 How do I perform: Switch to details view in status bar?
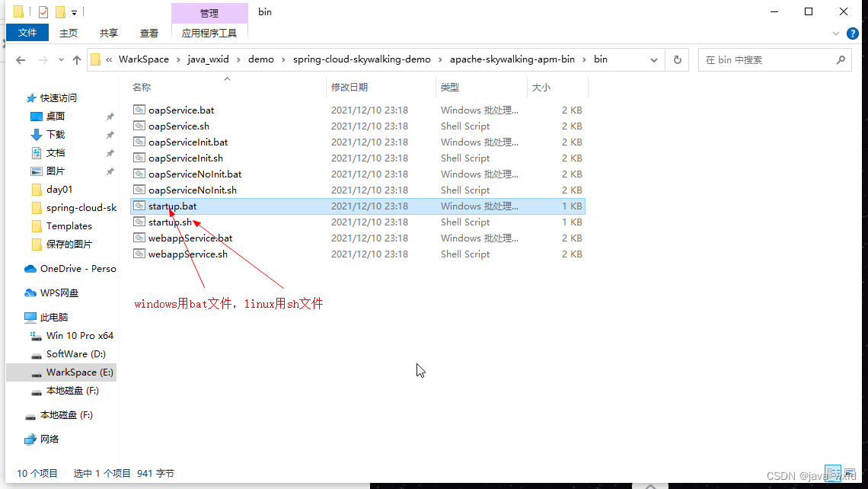(x=833, y=473)
